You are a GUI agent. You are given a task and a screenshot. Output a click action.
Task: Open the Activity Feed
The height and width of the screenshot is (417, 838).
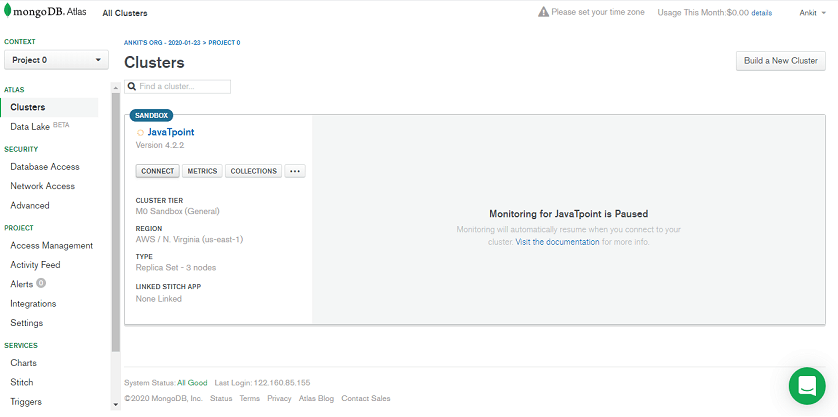coord(35,265)
